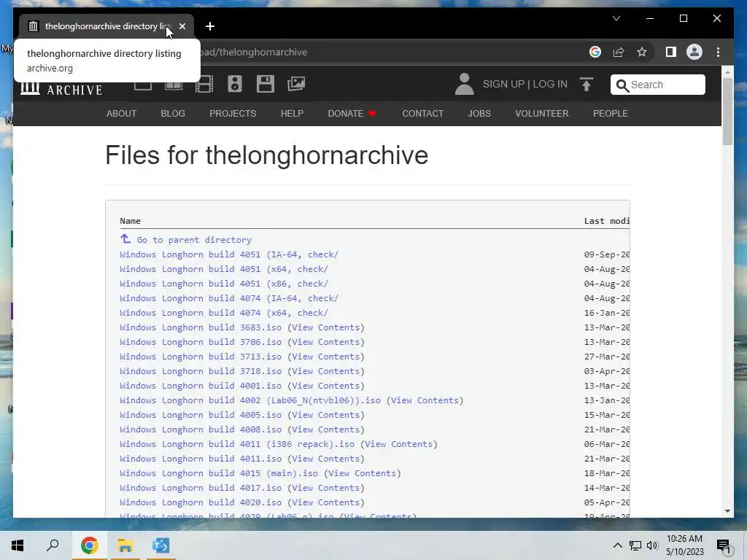747x560 pixels.
Task: Click the Internet Archive logo
Action: point(61,88)
